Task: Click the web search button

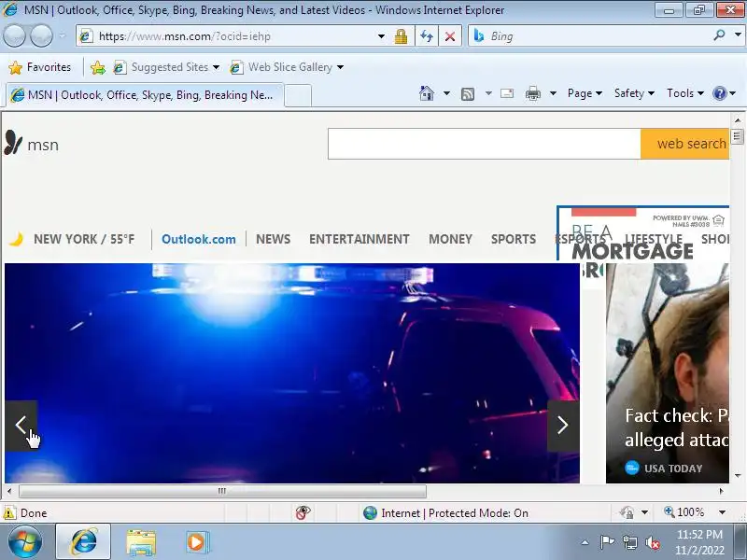Action: click(685, 144)
